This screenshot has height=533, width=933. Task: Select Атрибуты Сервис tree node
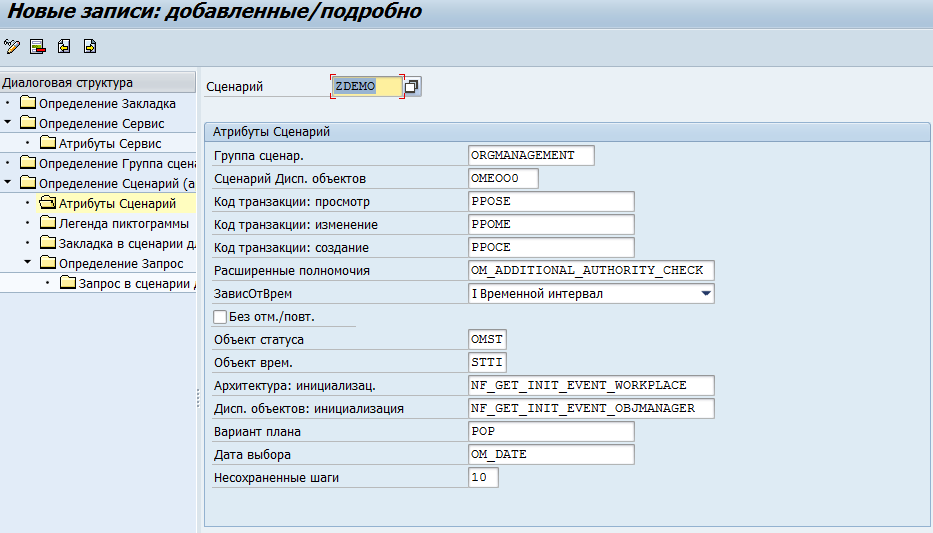[110, 143]
